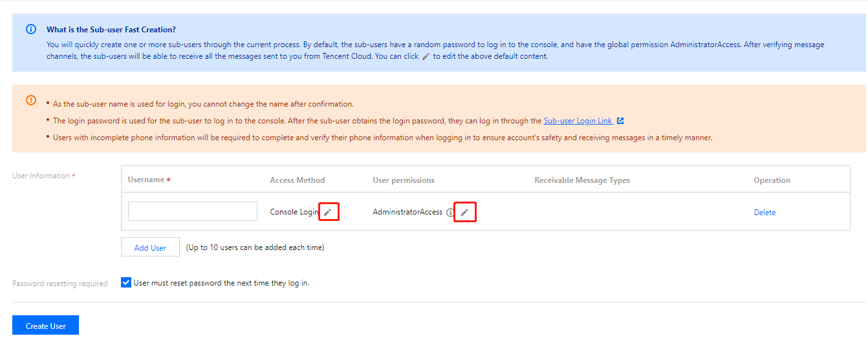Click the 'User must reset password' label text
The width and height of the screenshot is (868, 345).
(x=221, y=283)
